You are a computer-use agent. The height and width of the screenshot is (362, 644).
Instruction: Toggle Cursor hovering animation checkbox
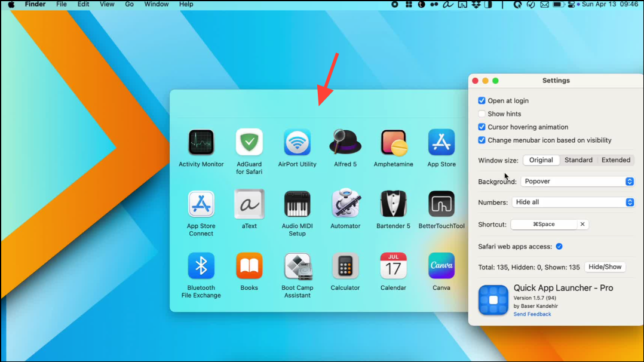482,127
